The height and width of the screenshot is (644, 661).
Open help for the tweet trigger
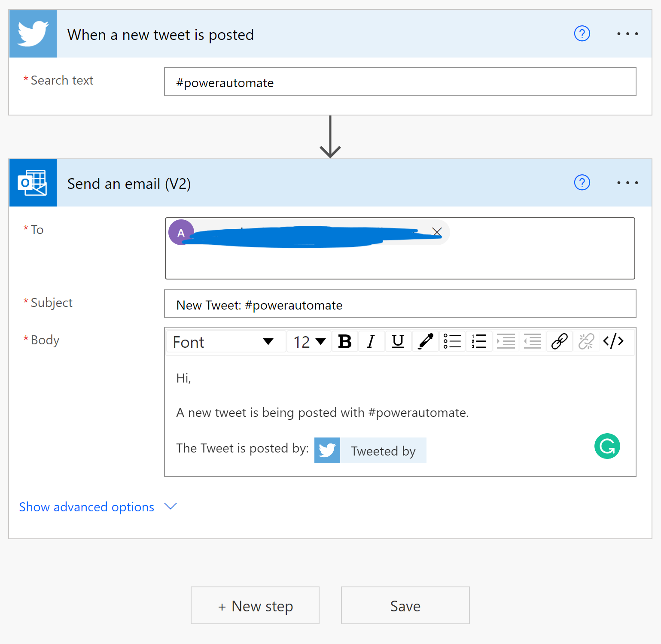582,33
